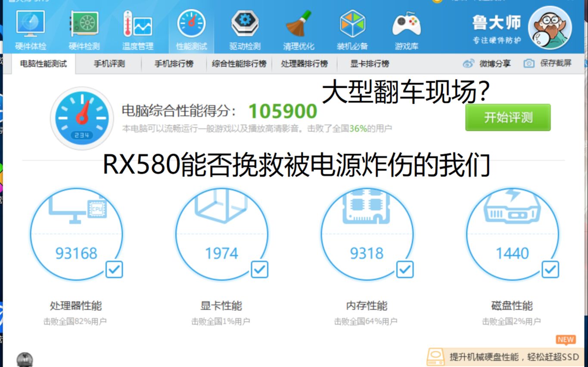Click the graphics cube icon above 1974
The width and height of the screenshot is (588, 367).
coord(221,207)
